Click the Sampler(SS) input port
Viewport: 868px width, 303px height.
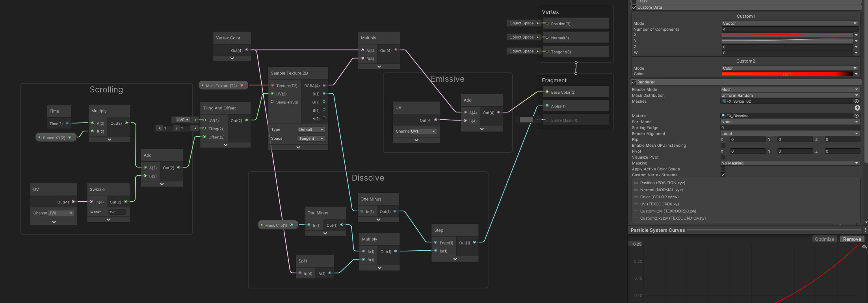click(272, 102)
